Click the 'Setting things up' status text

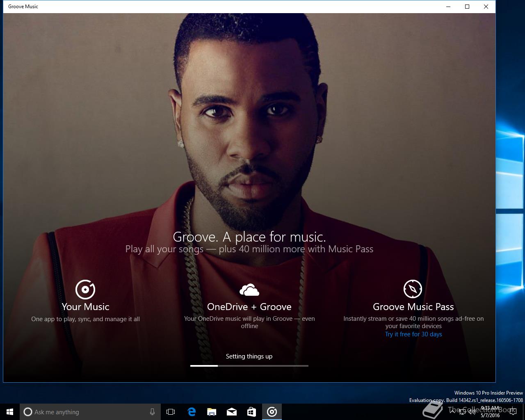coord(249,356)
